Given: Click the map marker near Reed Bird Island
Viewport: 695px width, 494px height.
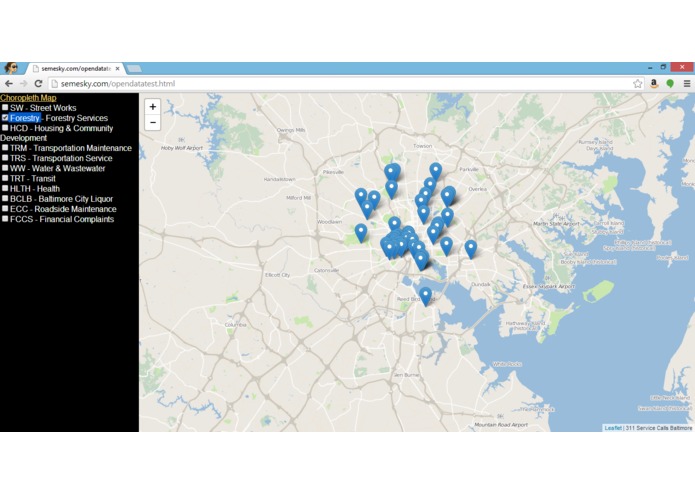Looking at the screenshot, I should pyautogui.click(x=426, y=296).
